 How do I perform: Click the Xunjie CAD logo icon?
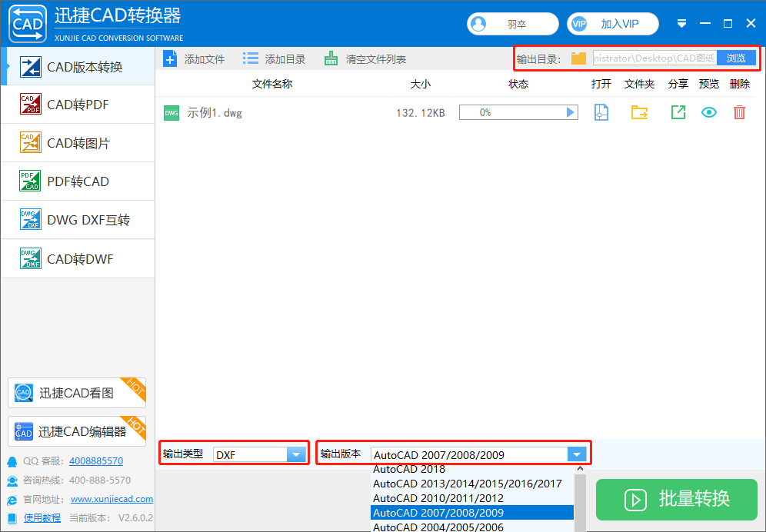tap(28, 24)
